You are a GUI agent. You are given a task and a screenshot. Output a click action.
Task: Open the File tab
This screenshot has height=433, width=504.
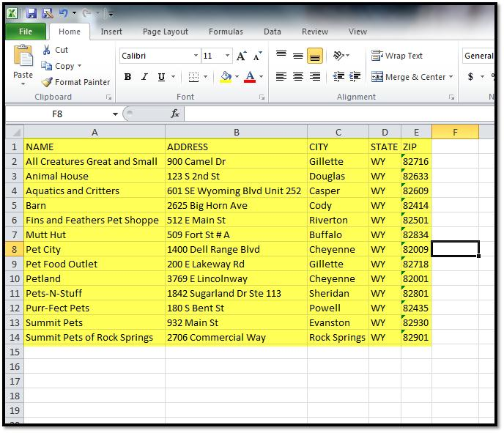pyautogui.click(x=26, y=32)
